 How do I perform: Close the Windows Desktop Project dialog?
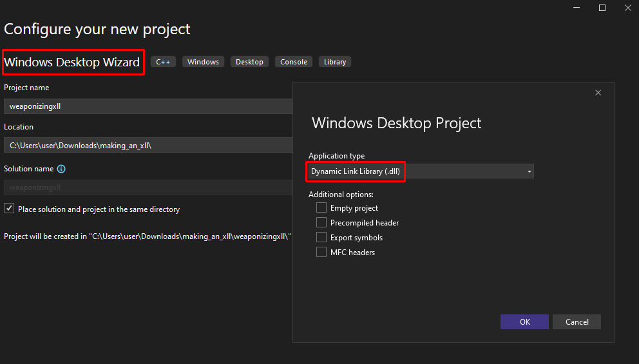click(x=598, y=93)
